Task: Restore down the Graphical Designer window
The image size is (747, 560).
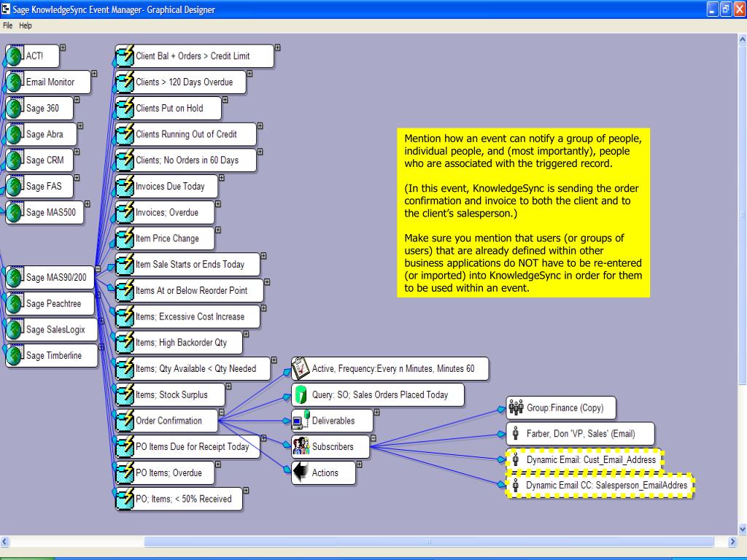Action: click(726, 9)
